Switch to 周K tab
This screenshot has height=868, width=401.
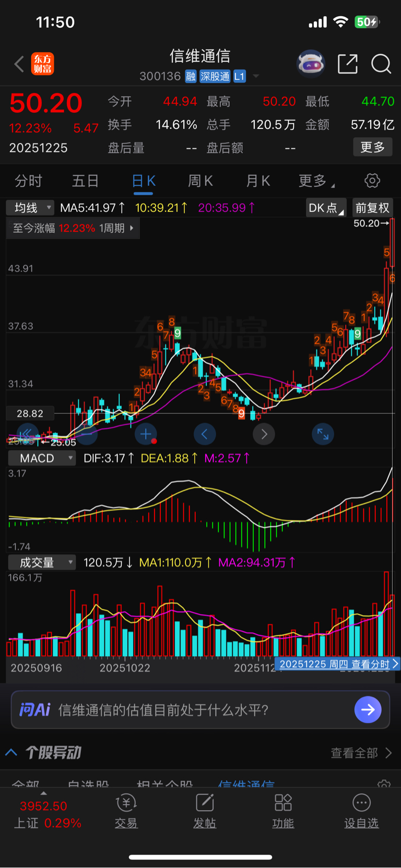[200, 181]
